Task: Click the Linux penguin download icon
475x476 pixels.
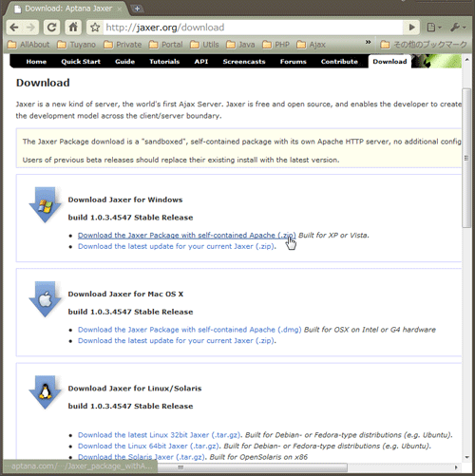Action: click(45, 392)
